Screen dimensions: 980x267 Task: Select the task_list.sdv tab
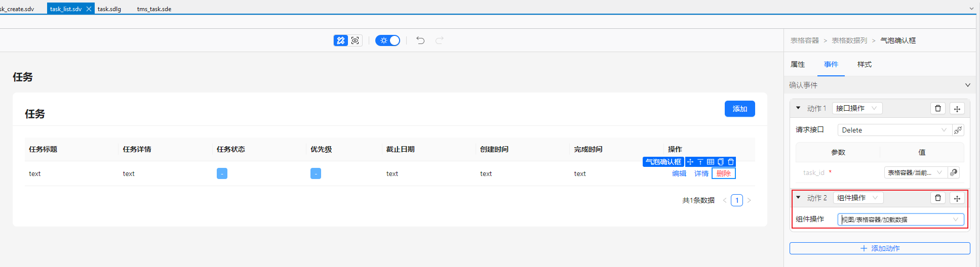click(x=66, y=9)
